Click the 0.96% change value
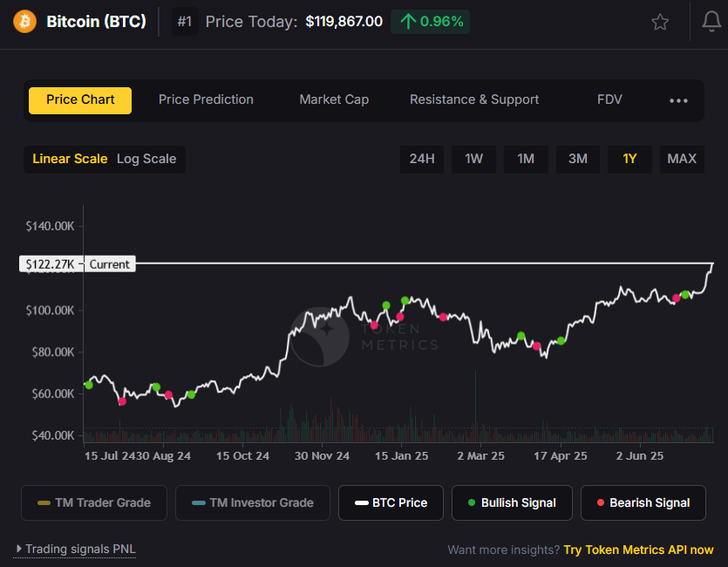728x567 pixels. pos(441,21)
